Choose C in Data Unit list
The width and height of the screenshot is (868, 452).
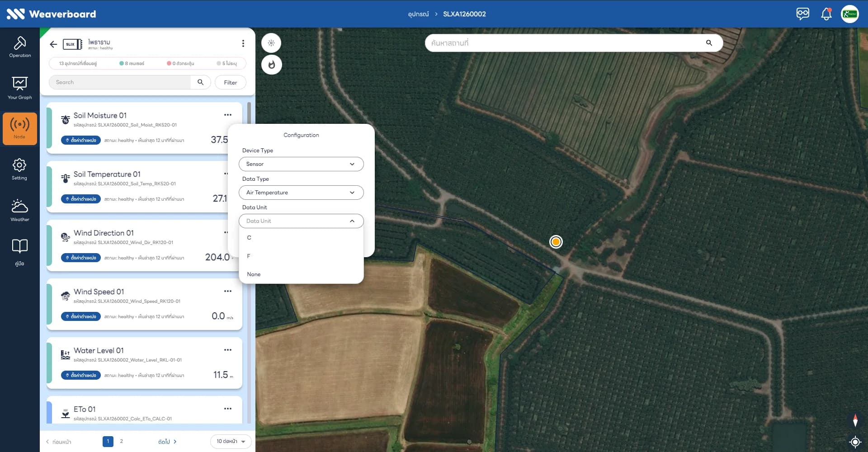point(301,238)
